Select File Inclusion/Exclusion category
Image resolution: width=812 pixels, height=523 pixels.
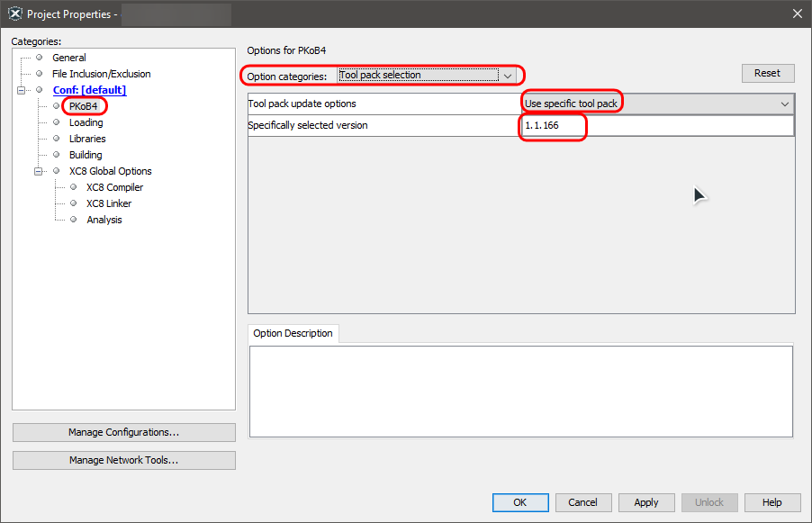(101, 74)
